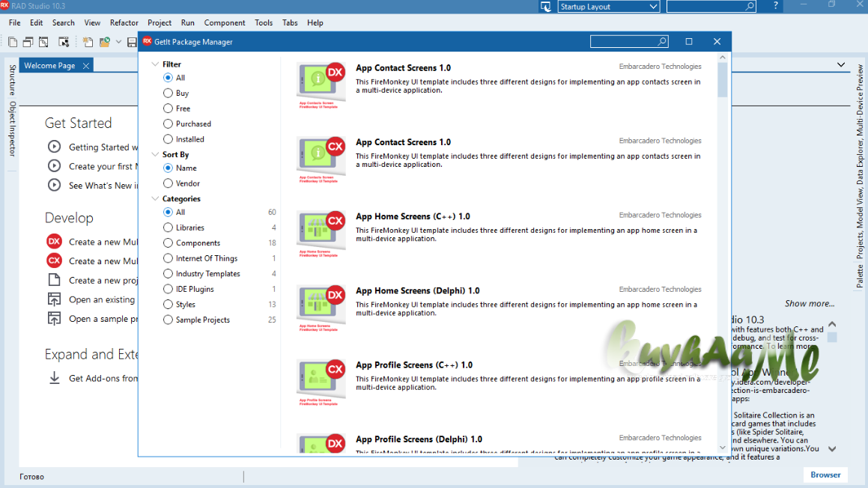
Task: Select the Purchased filter radio button
Action: (168, 123)
